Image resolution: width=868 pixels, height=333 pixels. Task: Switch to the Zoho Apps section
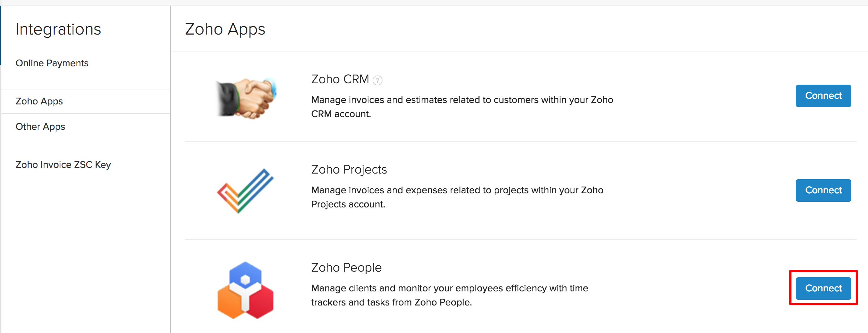(39, 101)
